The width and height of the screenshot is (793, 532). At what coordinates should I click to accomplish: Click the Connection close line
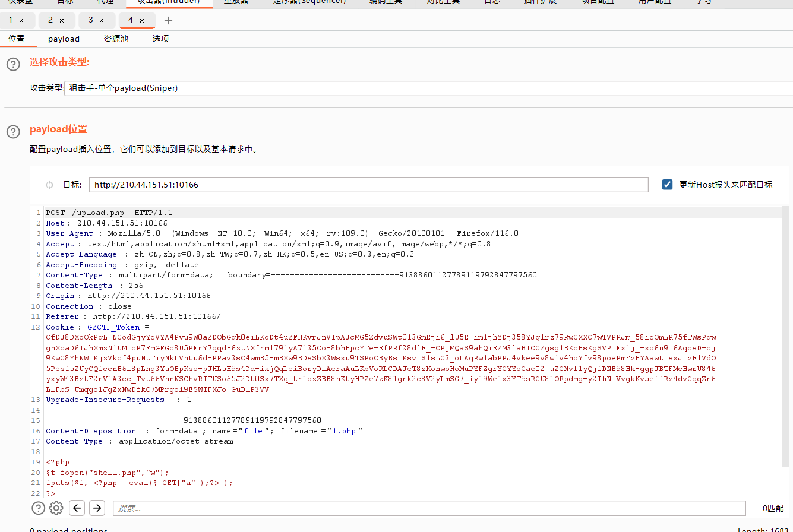(89, 306)
